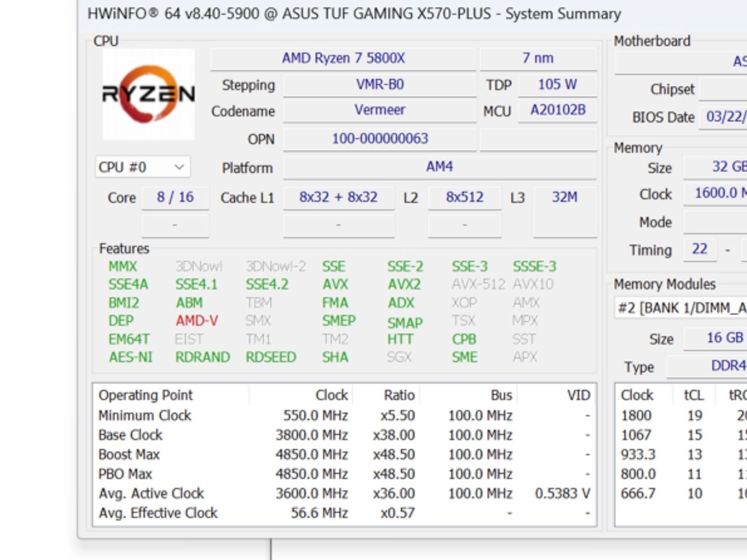The width and height of the screenshot is (747, 560).
Task: Click the Operating Point column header
Action: point(171,395)
